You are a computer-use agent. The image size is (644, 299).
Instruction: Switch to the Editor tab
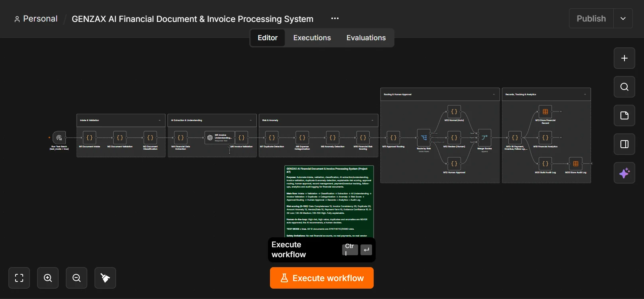point(268,38)
